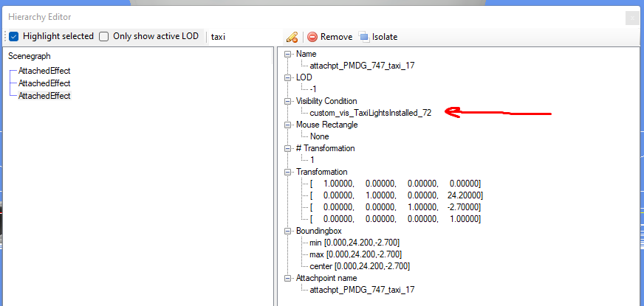Collapse the Mouse Rectangle node
Screen dimensions: 644x306
[x=288, y=125]
